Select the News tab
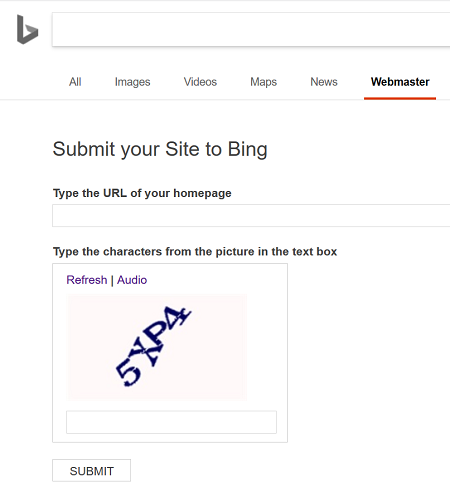Image resolution: width=450 pixels, height=497 pixels. tap(324, 82)
